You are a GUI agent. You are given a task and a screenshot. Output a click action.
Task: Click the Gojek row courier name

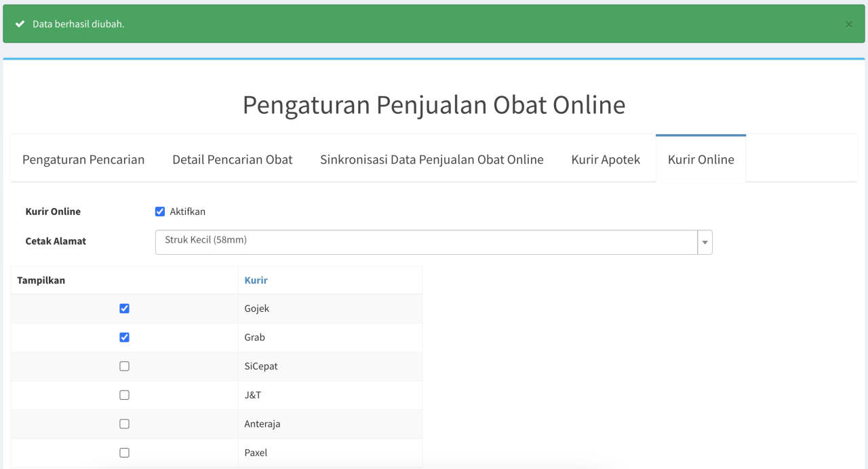pyautogui.click(x=257, y=308)
